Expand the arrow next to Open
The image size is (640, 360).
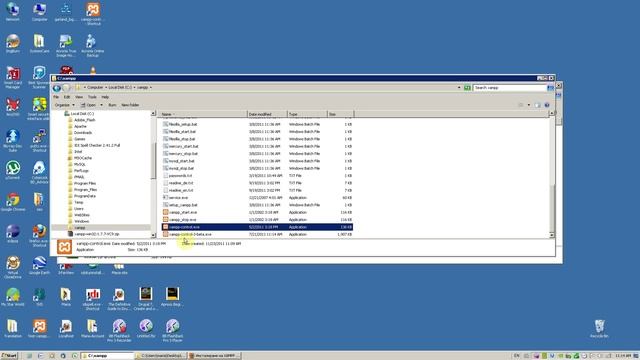coord(102,105)
